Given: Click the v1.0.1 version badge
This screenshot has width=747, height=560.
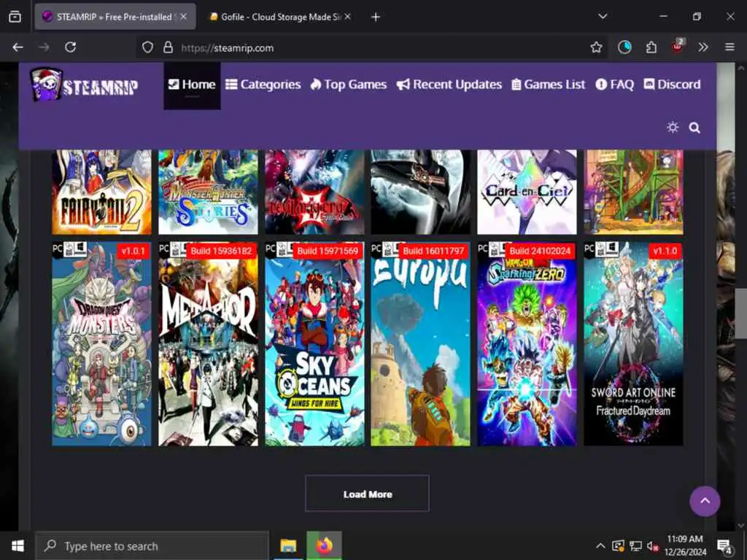Looking at the screenshot, I should tap(133, 251).
